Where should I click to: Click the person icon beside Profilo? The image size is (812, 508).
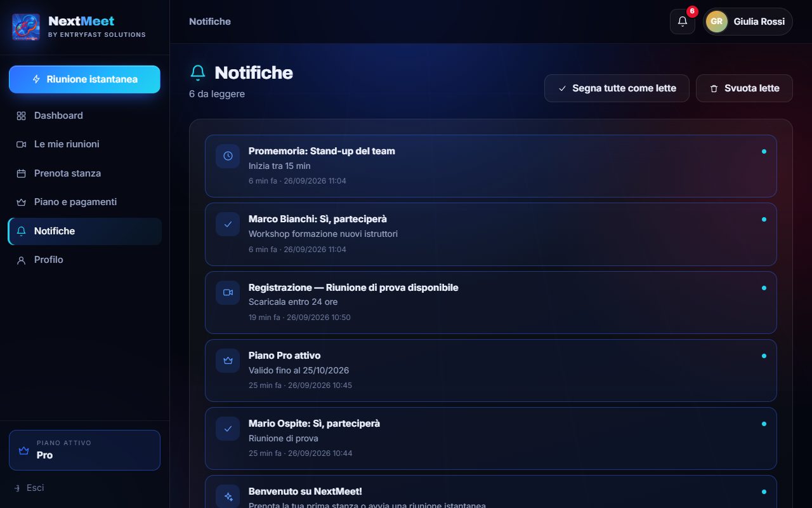tap(21, 260)
